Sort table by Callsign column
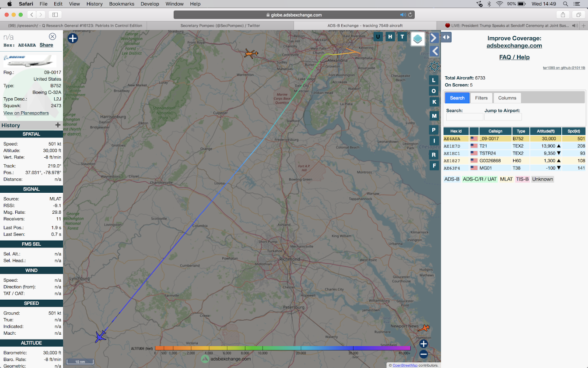588x368 pixels. [x=495, y=131]
